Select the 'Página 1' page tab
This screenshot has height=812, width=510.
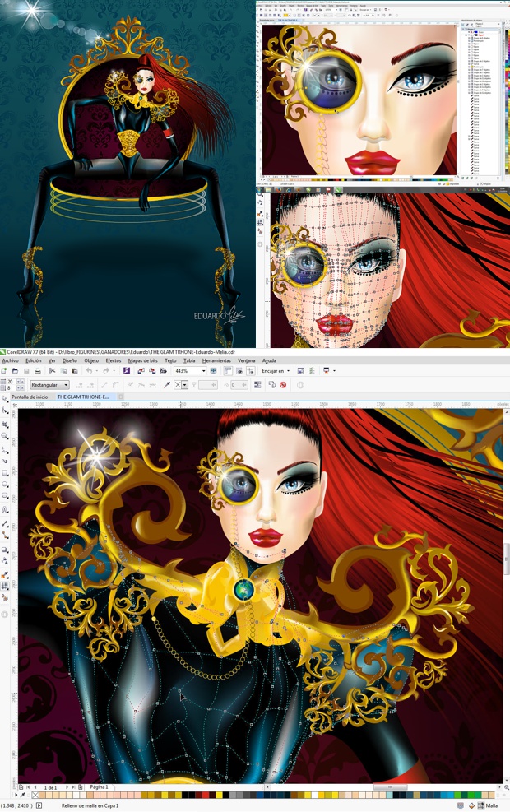click(x=99, y=787)
